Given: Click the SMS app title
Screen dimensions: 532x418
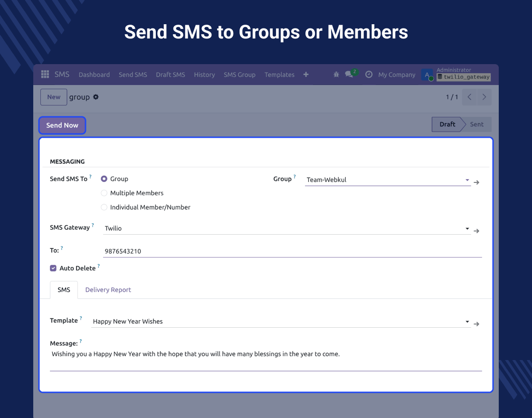Looking at the screenshot, I should tap(62, 74).
